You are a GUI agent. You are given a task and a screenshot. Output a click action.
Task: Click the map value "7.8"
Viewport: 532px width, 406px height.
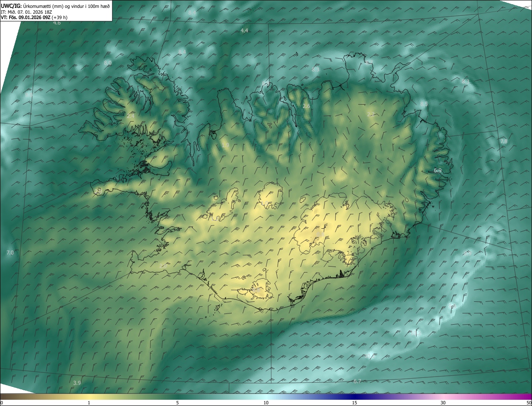tap(504, 142)
